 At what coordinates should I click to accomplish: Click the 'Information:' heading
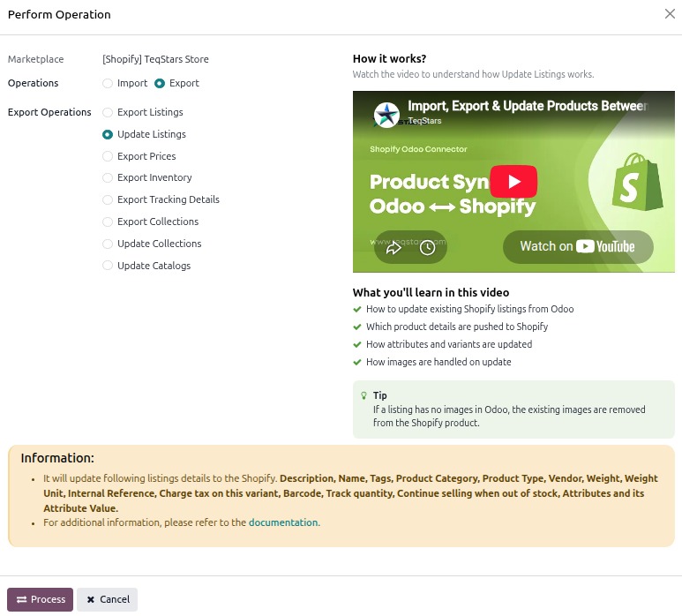(x=57, y=458)
